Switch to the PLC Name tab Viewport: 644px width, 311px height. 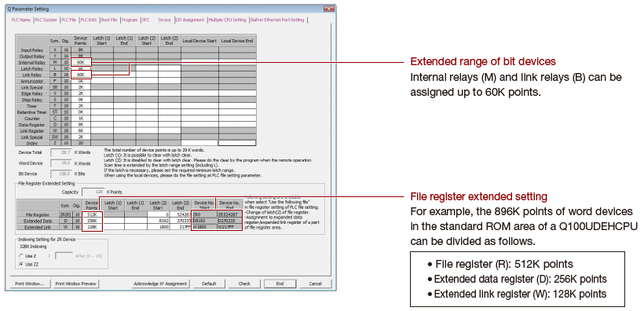coord(21,20)
